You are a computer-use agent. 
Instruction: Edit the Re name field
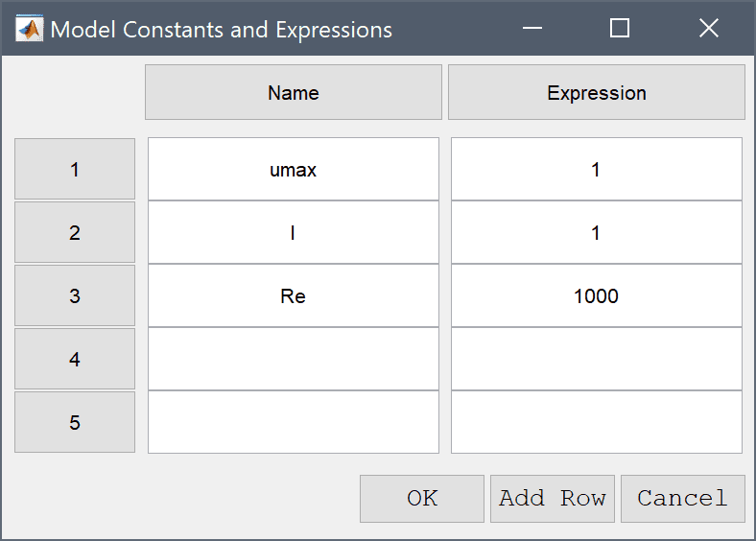coord(294,295)
